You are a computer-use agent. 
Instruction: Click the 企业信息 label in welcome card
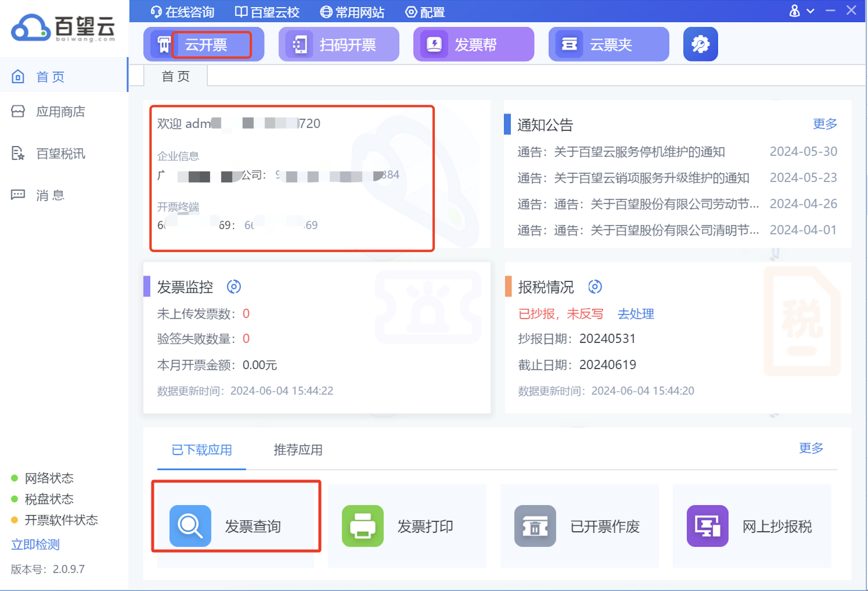[x=178, y=156]
